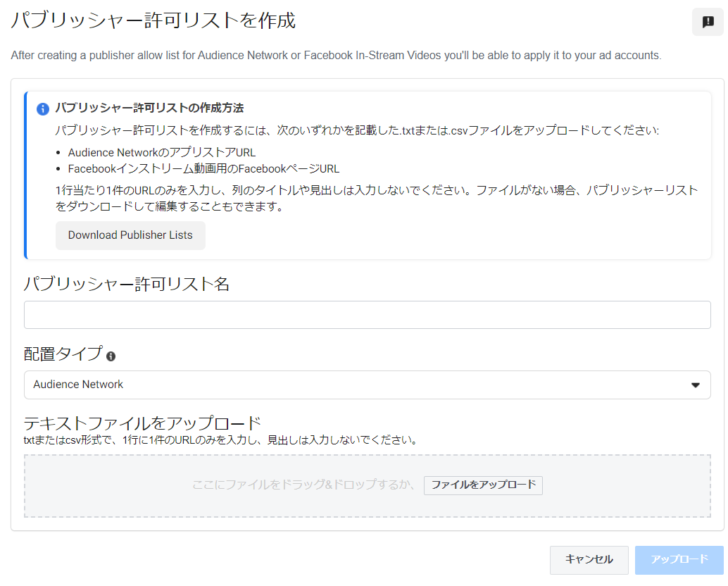Click the Facebookインストリーム動画用 bullet item

coord(203,168)
